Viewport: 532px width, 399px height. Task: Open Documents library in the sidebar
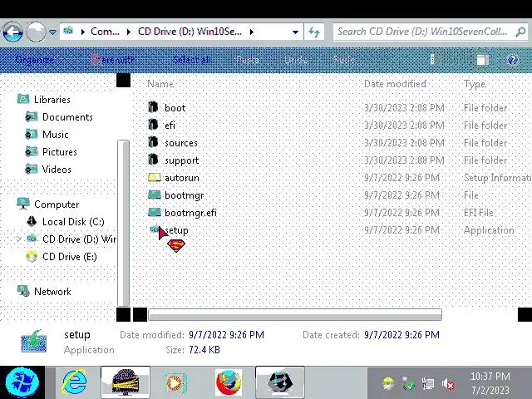[67, 117]
